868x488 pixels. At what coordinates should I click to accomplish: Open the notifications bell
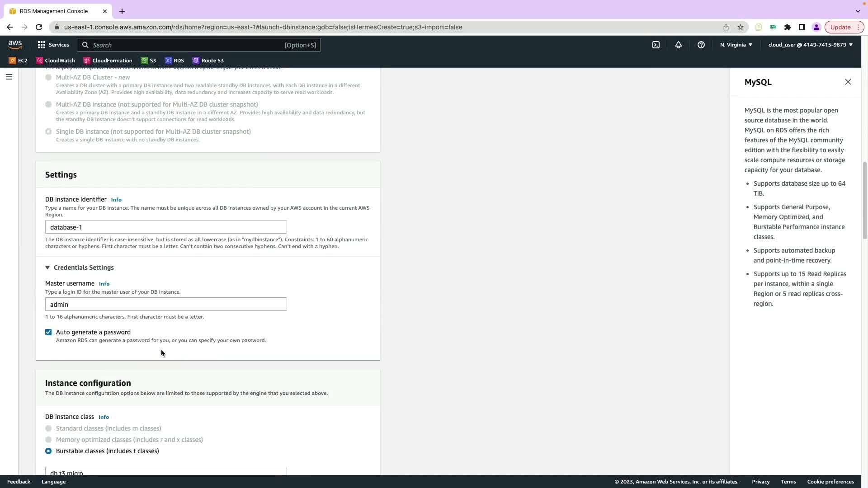(x=678, y=45)
